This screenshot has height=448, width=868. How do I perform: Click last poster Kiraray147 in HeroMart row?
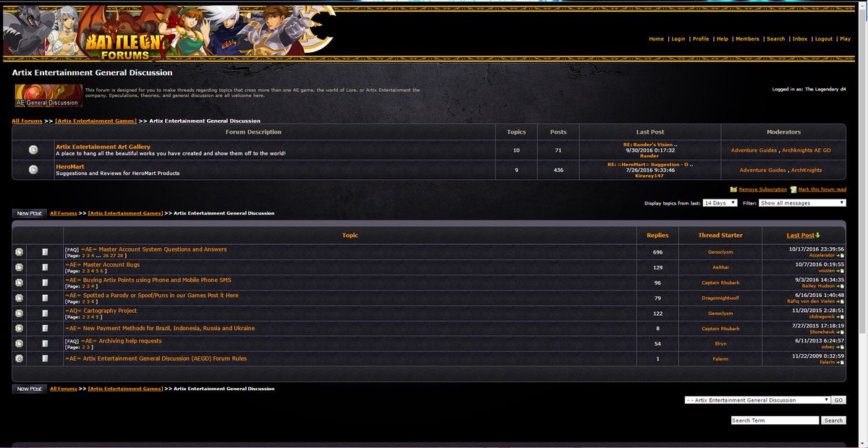[x=650, y=176]
